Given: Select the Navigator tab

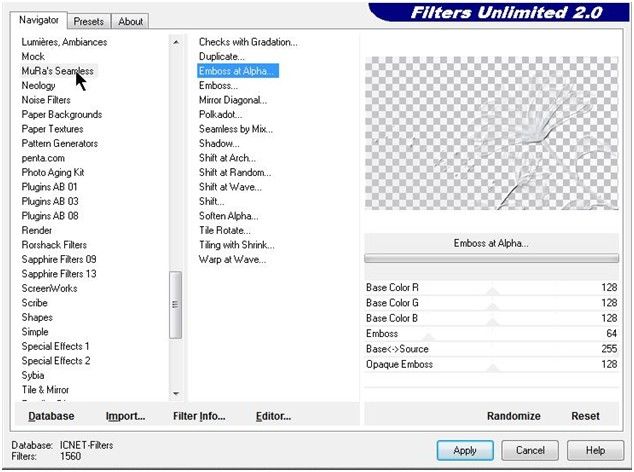Looking at the screenshot, I should tap(39, 20).
